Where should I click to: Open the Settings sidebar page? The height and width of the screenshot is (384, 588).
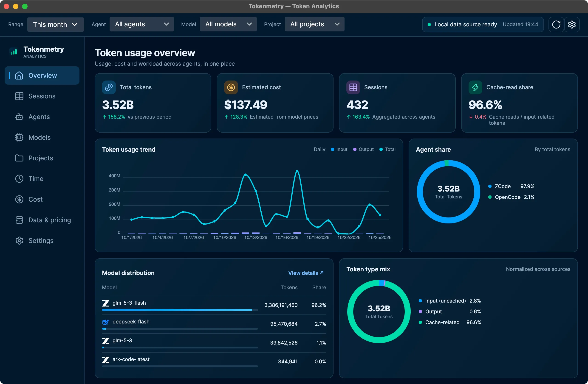(x=42, y=241)
